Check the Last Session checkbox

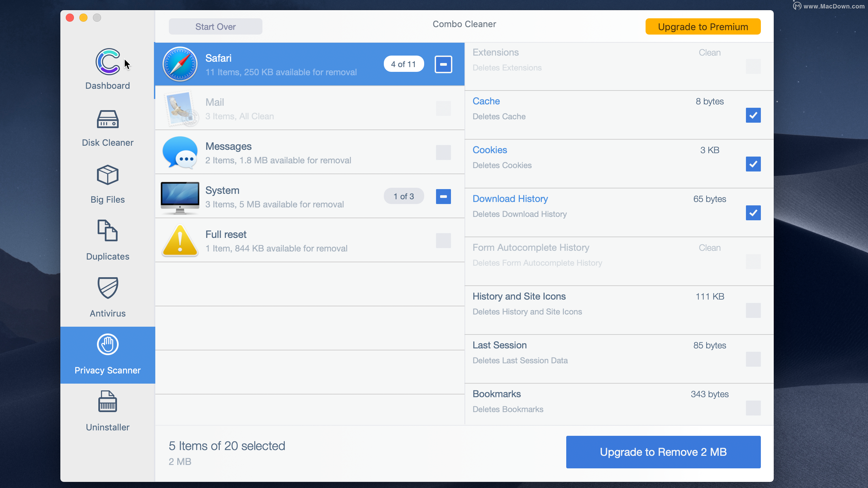[x=753, y=359]
